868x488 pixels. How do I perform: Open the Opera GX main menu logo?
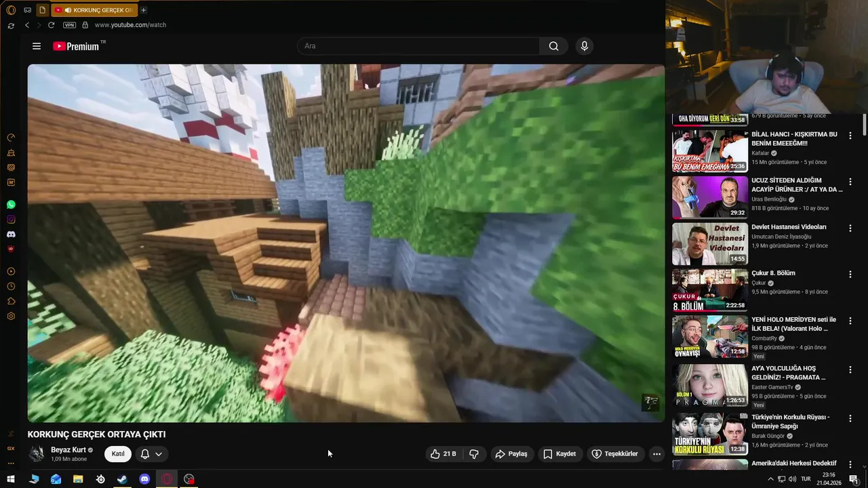pyautogui.click(x=11, y=10)
